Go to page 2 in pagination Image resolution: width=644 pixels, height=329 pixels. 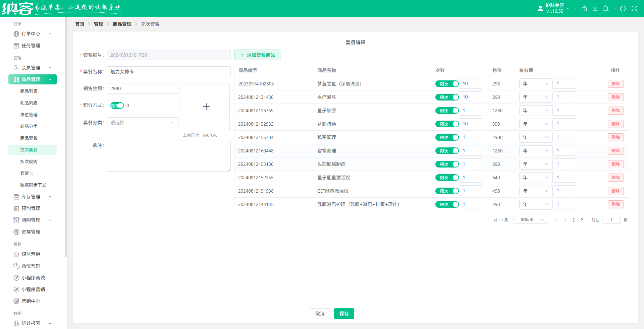pos(574,220)
